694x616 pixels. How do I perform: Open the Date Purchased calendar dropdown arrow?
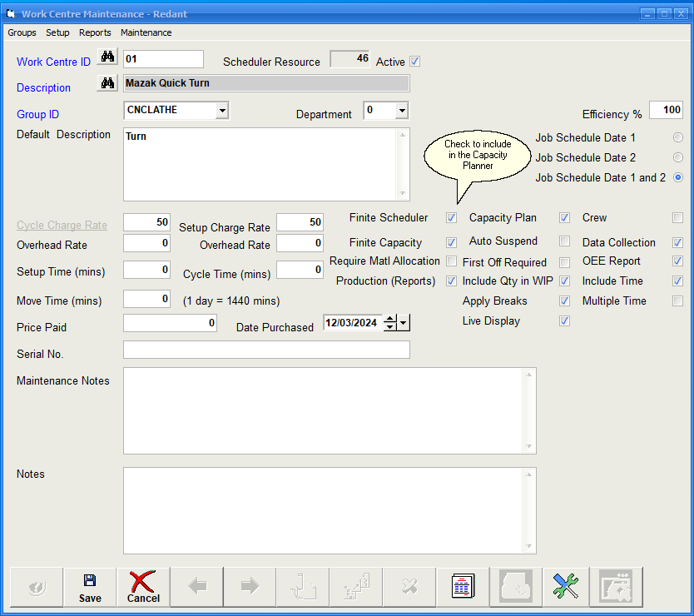(x=404, y=323)
